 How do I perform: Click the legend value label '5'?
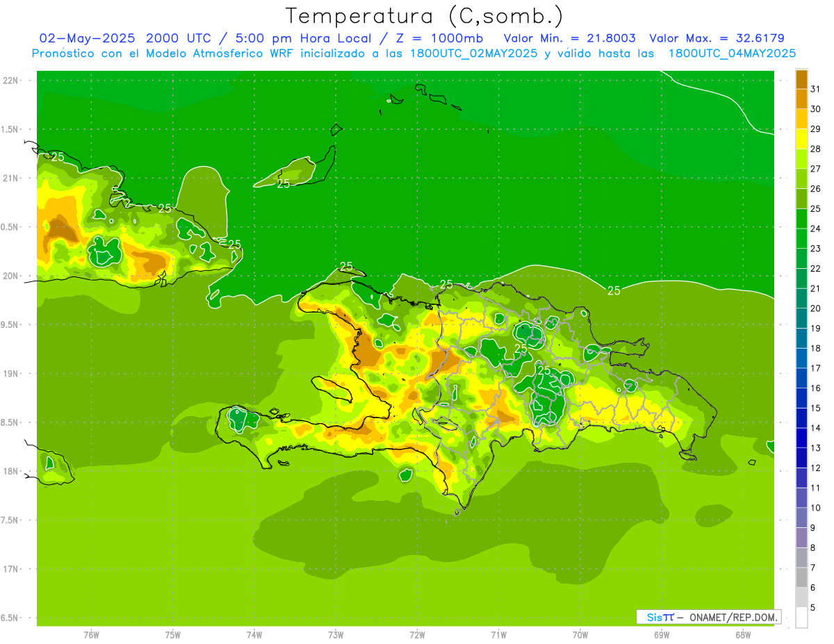click(813, 608)
